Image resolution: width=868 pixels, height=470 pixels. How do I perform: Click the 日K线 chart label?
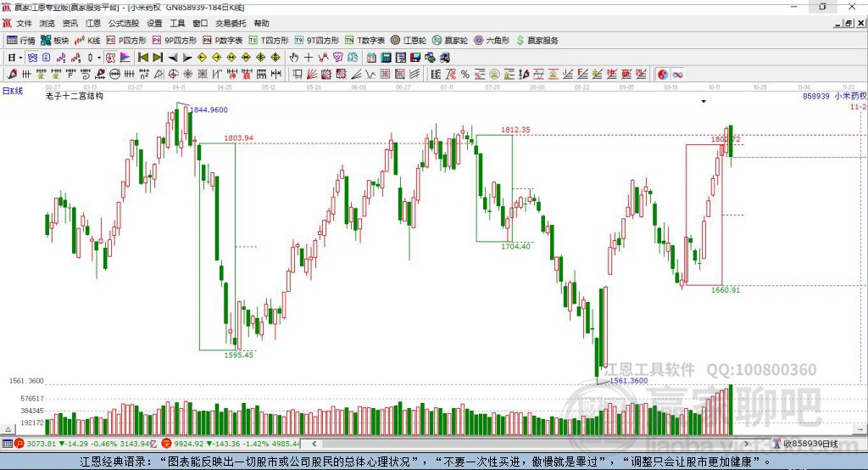click(13, 91)
